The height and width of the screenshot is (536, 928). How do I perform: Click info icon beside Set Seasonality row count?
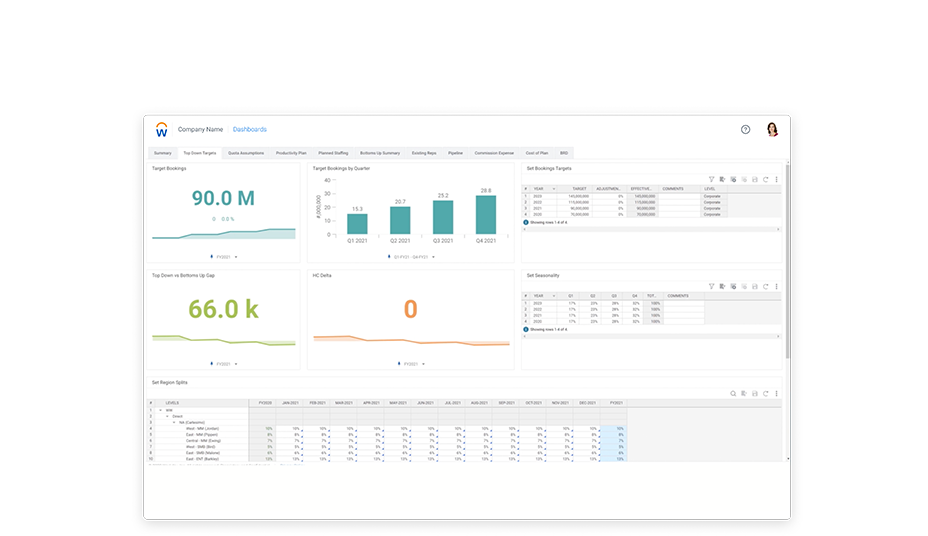526,330
